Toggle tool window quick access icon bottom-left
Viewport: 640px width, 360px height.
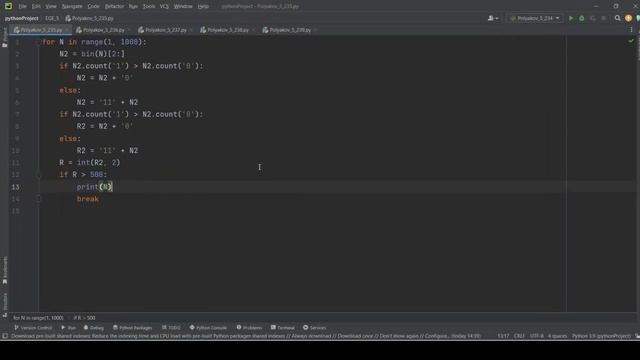pyautogui.click(x=5, y=336)
